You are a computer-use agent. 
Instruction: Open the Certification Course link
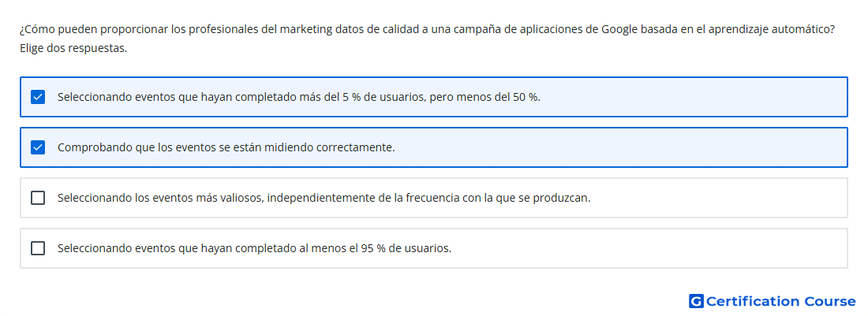(x=773, y=301)
